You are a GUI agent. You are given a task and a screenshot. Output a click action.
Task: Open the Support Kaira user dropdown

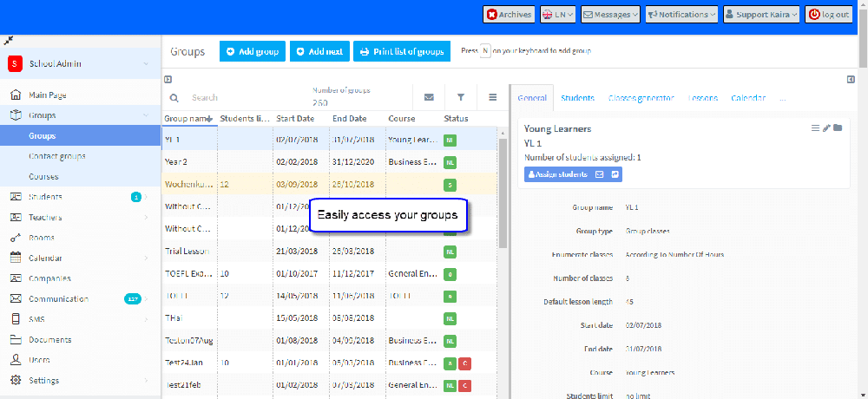point(762,15)
